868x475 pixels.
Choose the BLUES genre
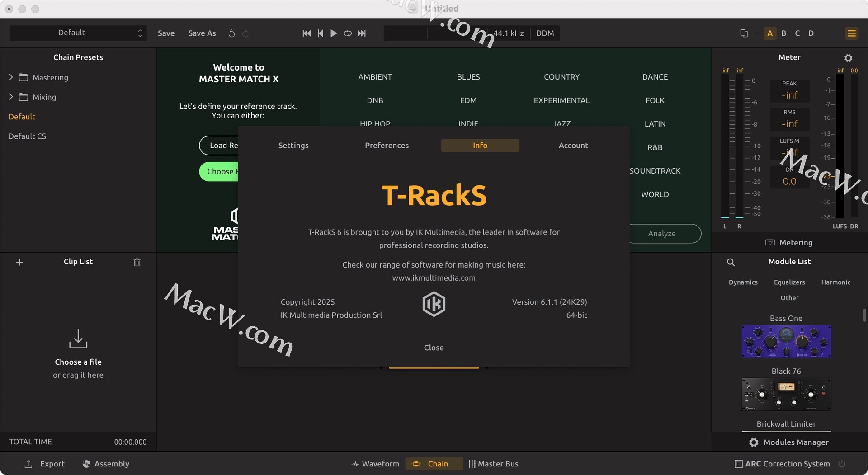pyautogui.click(x=468, y=77)
